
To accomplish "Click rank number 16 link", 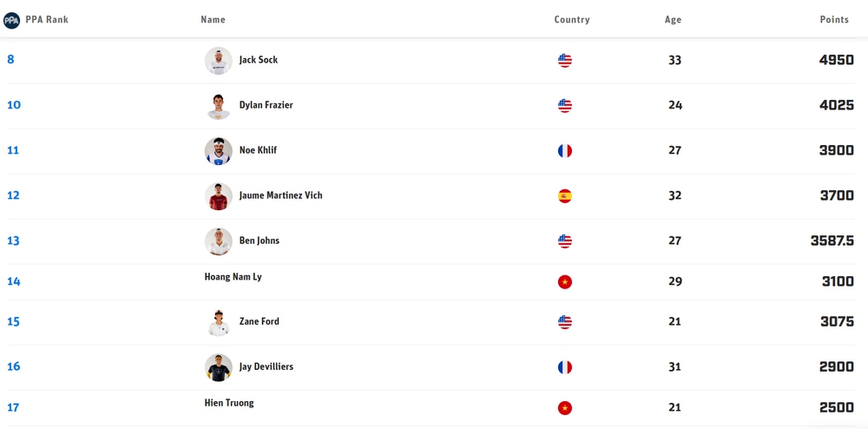I will (x=14, y=366).
